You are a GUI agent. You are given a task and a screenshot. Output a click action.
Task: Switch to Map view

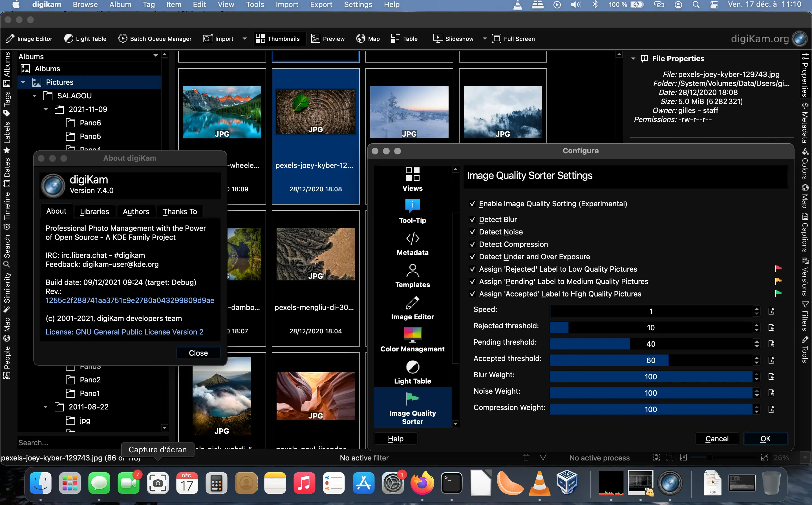(x=368, y=38)
